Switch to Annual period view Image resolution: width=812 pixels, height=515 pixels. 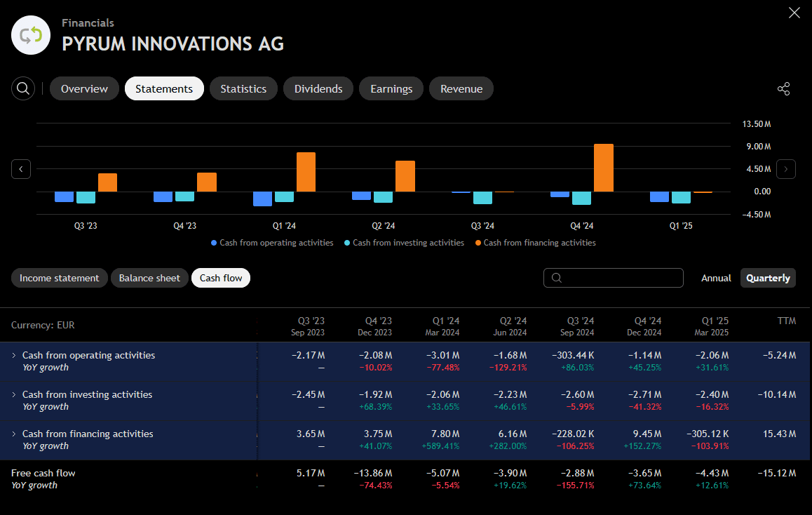point(716,278)
